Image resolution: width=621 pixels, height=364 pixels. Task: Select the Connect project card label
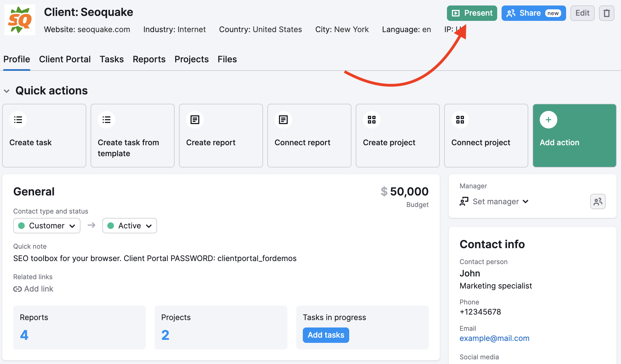click(x=481, y=142)
